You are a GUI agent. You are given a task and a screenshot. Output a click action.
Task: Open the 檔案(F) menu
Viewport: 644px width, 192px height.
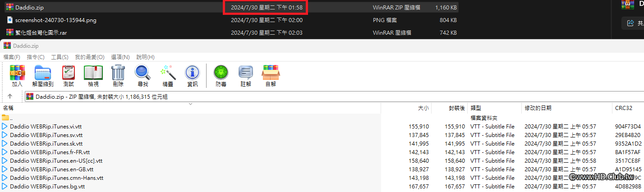12,57
